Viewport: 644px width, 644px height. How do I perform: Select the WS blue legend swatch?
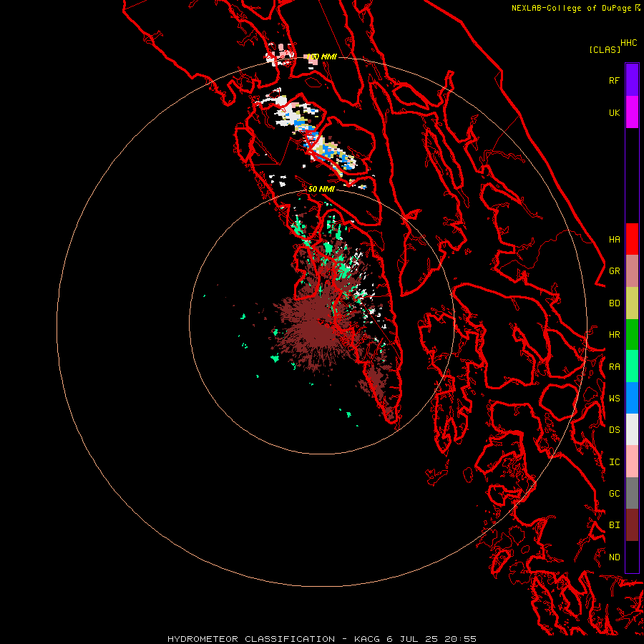tap(632, 398)
